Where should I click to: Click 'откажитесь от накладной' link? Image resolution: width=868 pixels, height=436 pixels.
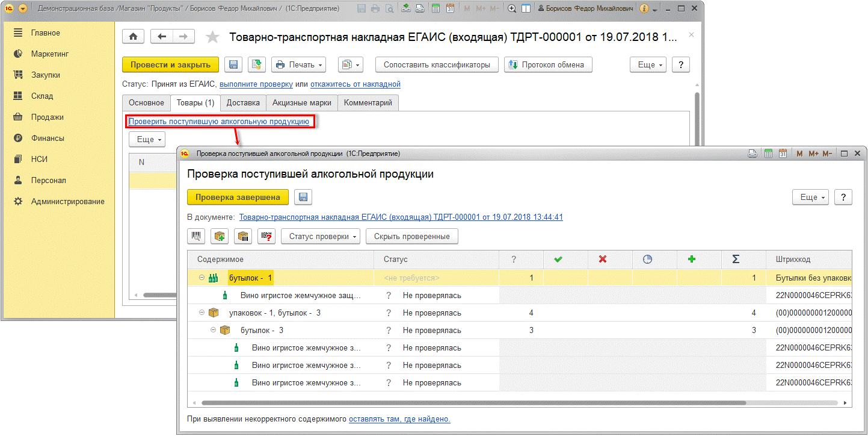click(x=356, y=84)
